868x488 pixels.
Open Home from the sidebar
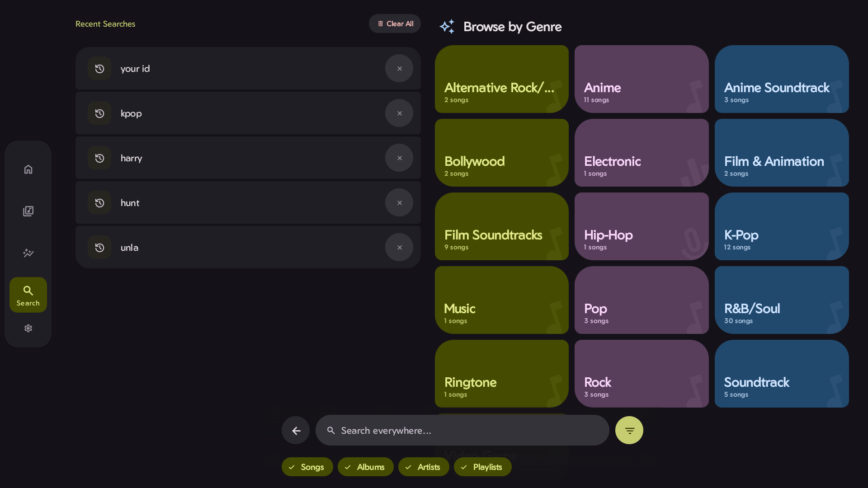click(28, 169)
